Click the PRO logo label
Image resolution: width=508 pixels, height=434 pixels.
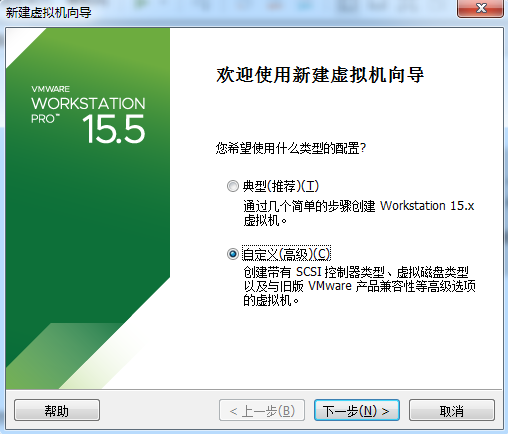(x=45, y=119)
